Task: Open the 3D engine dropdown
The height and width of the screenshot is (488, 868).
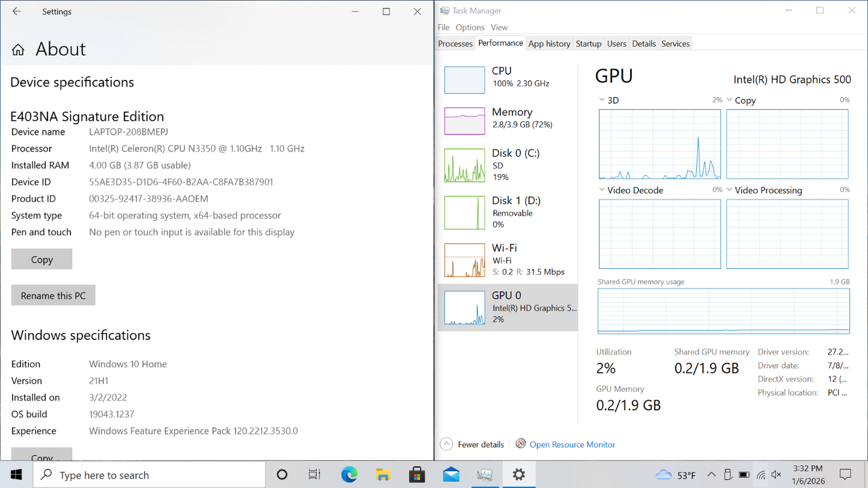Action: click(x=602, y=100)
